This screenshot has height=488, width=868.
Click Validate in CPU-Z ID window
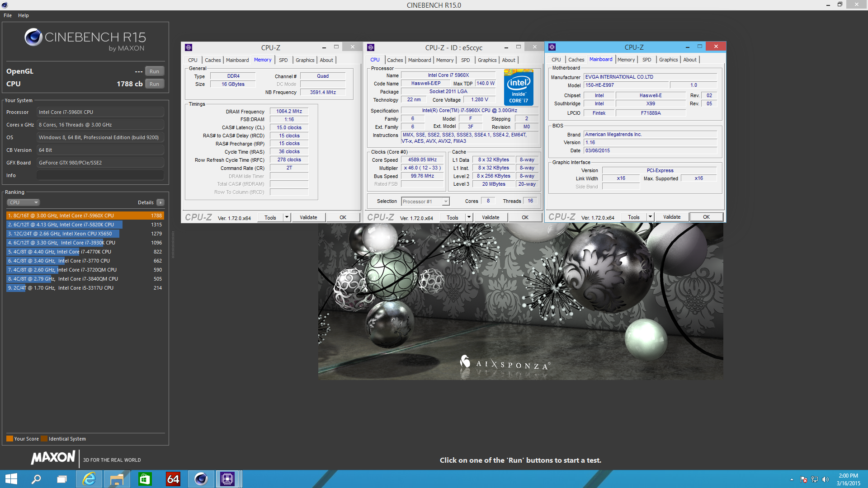pyautogui.click(x=491, y=217)
